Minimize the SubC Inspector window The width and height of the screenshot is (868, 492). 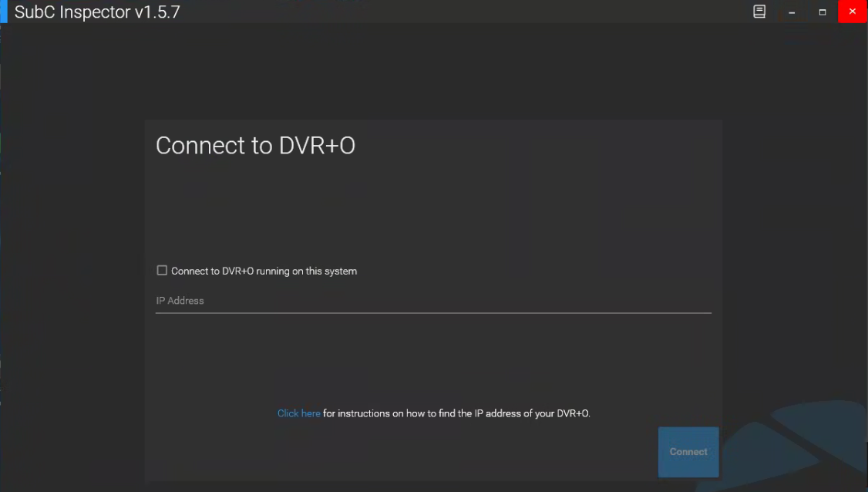click(x=792, y=12)
